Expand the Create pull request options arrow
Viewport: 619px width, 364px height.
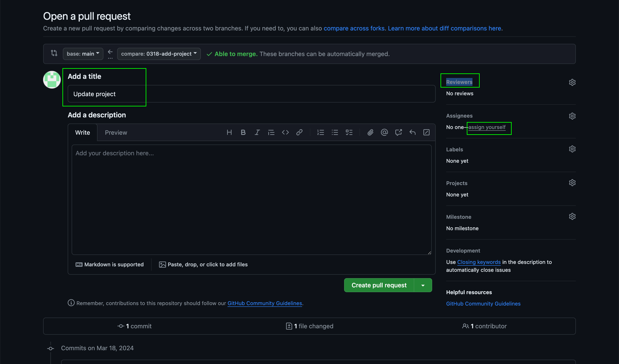coord(423,285)
